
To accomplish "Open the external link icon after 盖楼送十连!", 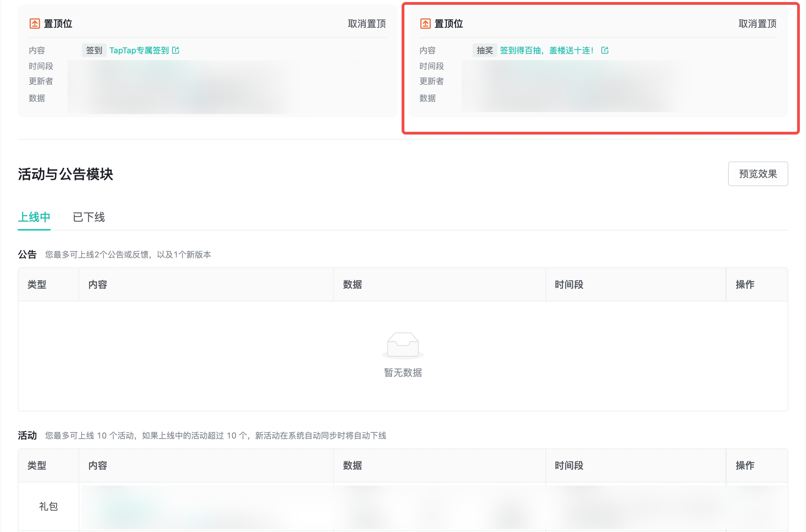I will click(x=605, y=51).
